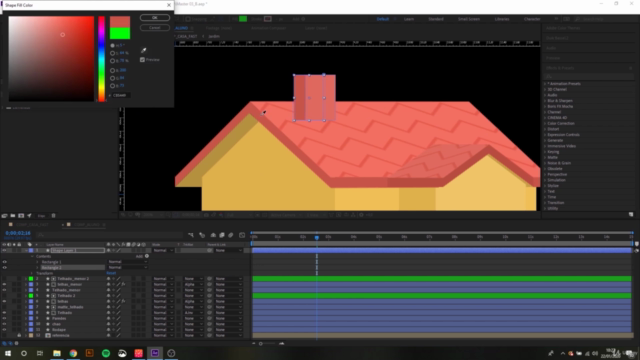Enable motion blur icon in timeline header
The image size is (640, 360).
[x=231, y=235]
